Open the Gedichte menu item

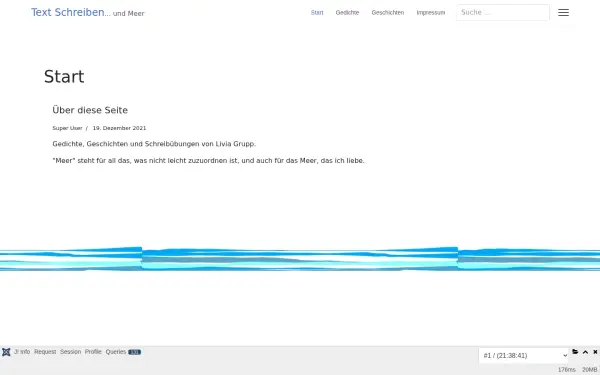coord(347,13)
